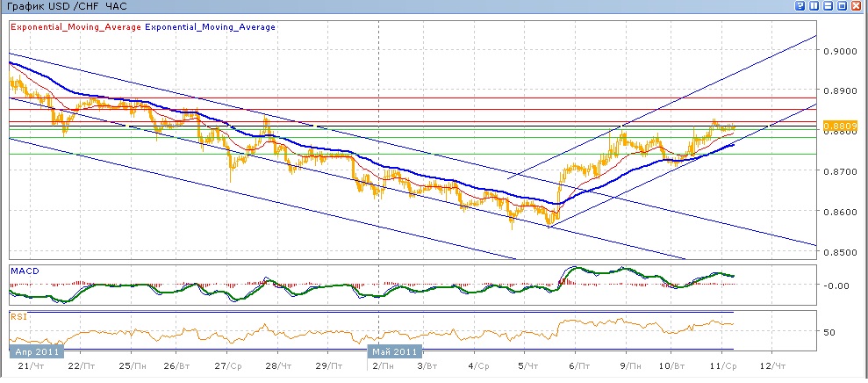Image resolution: width=868 pixels, height=383 pixels.
Task: Maximize the USD/CHF chart window
Action: [x=842, y=6]
